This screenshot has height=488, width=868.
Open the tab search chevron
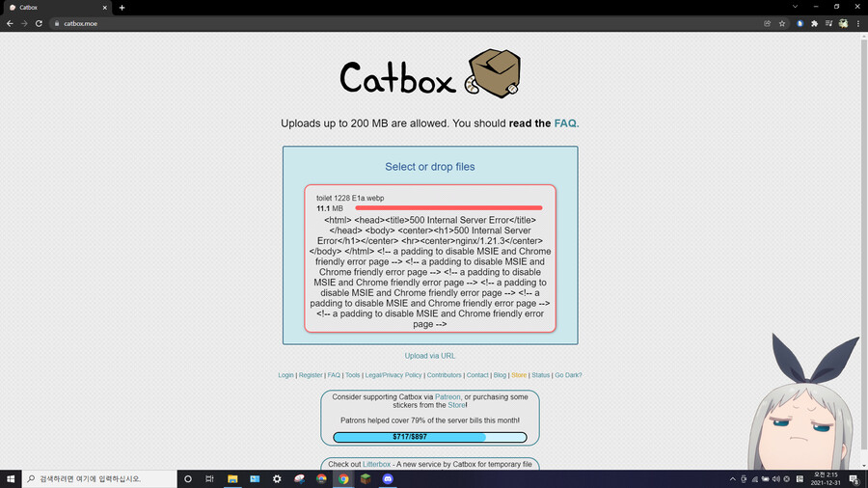[x=795, y=7]
